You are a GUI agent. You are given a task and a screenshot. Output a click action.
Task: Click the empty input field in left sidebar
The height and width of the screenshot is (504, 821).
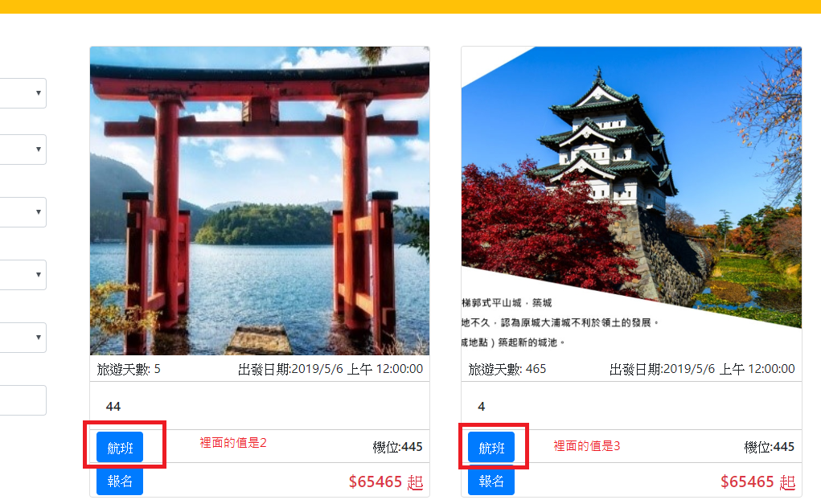[23, 400]
